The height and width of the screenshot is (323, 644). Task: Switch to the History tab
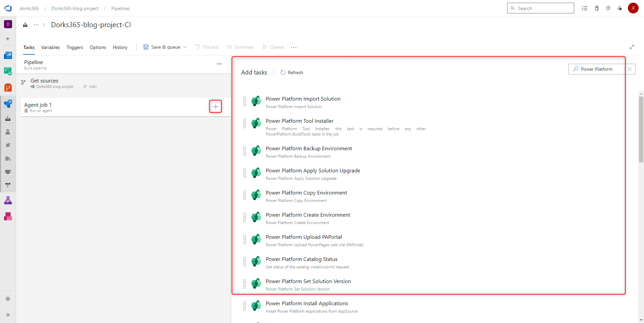point(120,47)
